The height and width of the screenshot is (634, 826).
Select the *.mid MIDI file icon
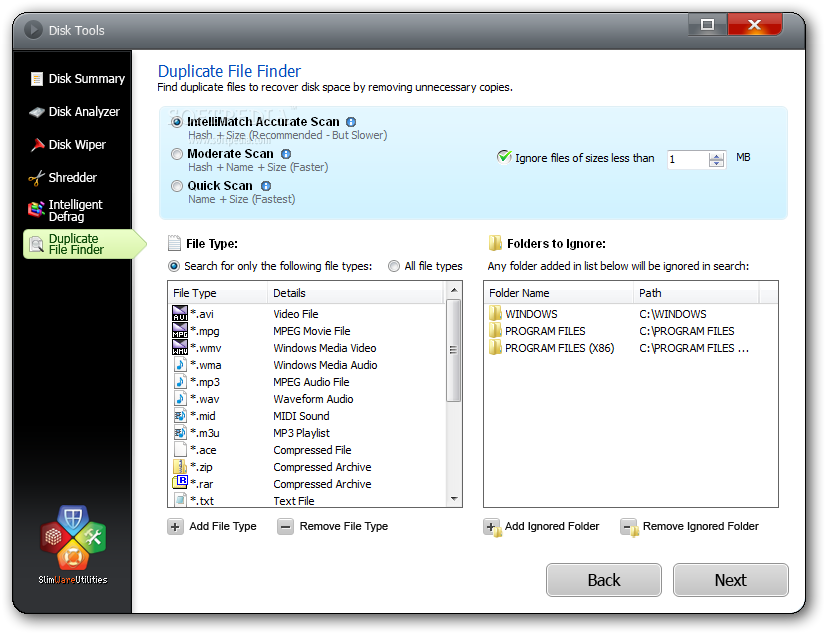coord(180,415)
